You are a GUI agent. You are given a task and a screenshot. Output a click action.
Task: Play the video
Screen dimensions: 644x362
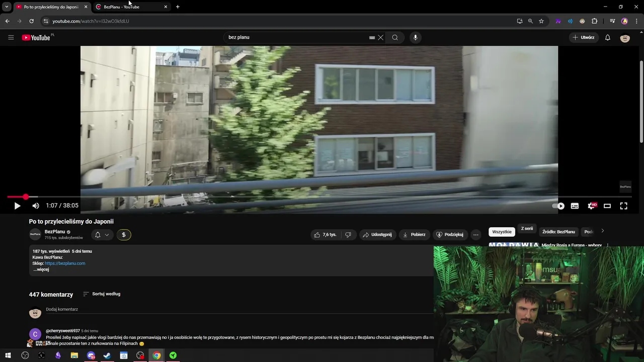[17, 206]
